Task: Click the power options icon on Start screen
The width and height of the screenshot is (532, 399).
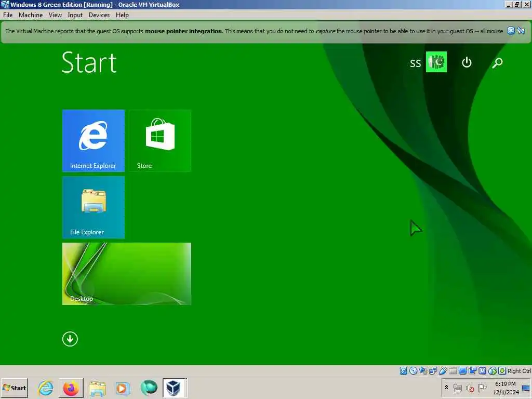Action: pyautogui.click(x=467, y=62)
